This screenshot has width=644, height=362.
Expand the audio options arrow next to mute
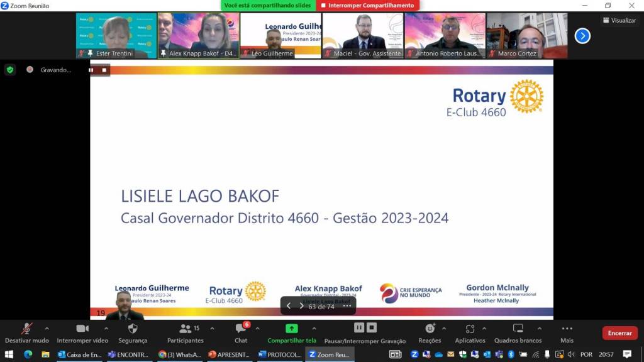(x=47, y=328)
